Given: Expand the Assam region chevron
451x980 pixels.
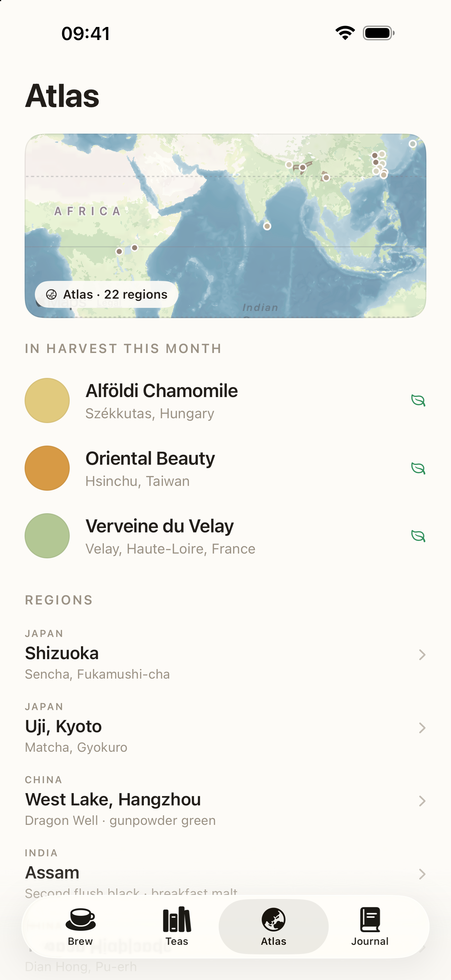Looking at the screenshot, I should (x=422, y=874).
